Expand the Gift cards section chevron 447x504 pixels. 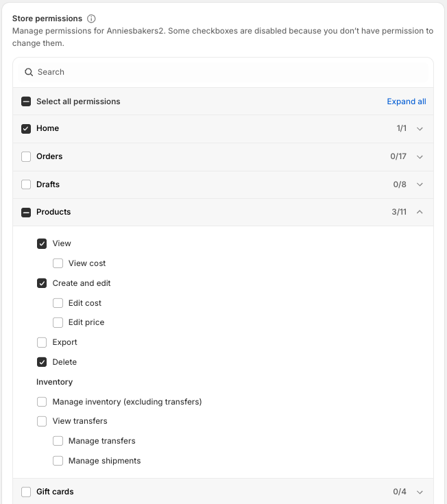[x=420, y=492]
